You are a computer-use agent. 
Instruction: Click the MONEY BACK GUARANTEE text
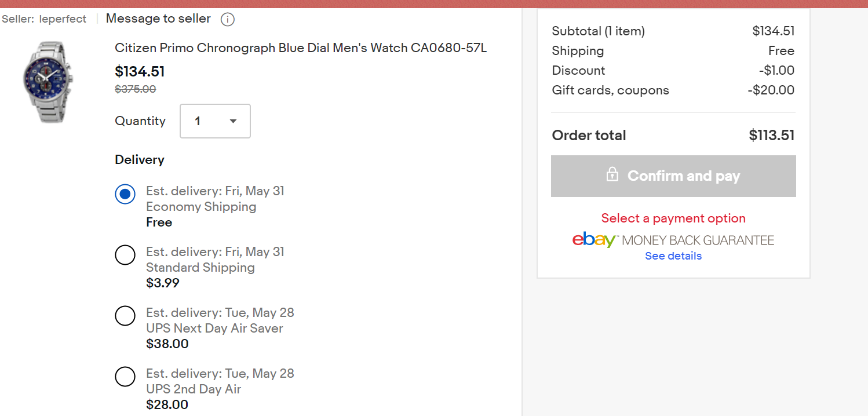tap(698, 240)
